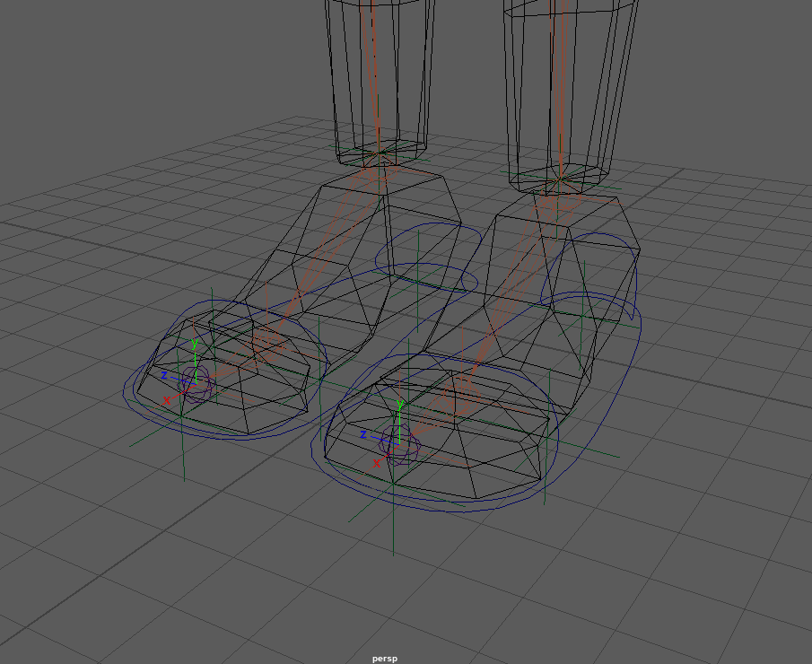This screenshot has height=664, width=812.
Task: Select the blue Z axis label on the smaller left foot
Action: pos(164,375)
